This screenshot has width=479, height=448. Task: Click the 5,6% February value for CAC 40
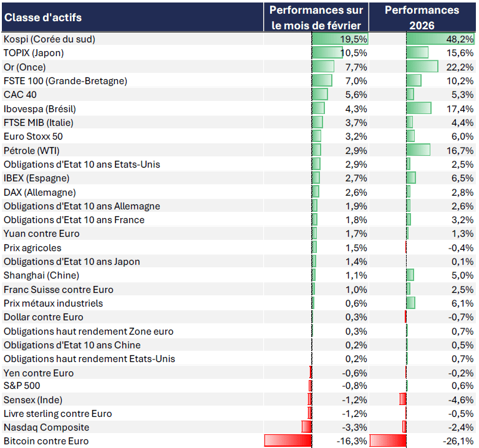pos(356,95)
